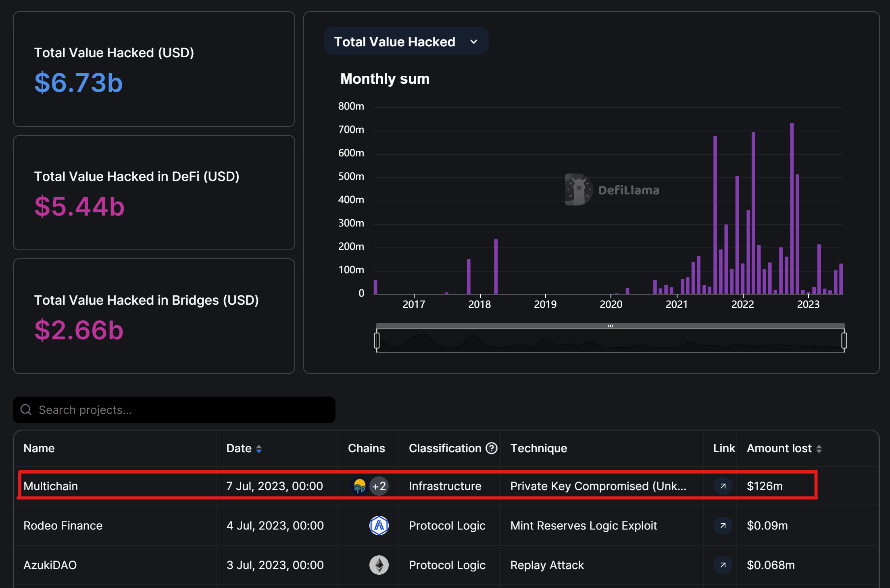This screenshot has height=588, width=890.
Task: Sort the table by Date column
Action: [x=259, y=449]
